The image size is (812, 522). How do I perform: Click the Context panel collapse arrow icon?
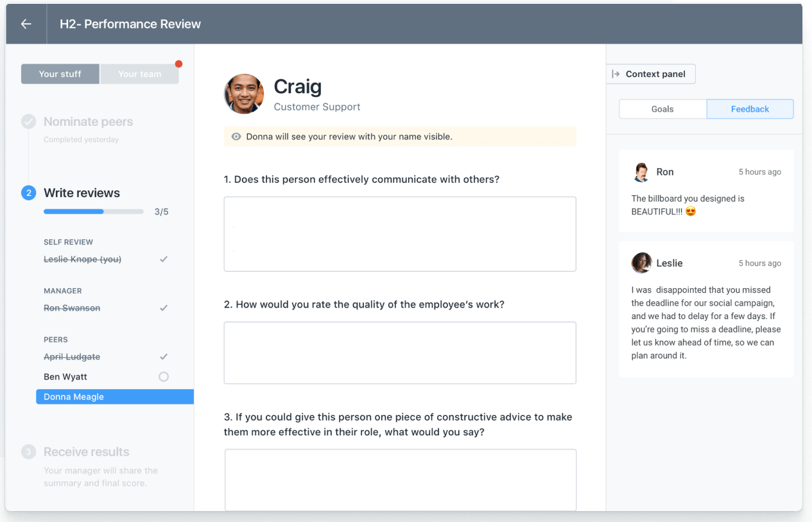(x=616, y=74)
